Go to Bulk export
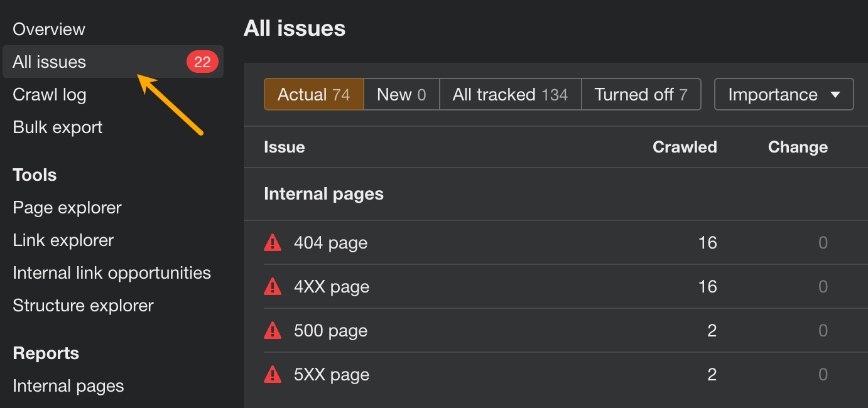868x408 pixels. 57,127
